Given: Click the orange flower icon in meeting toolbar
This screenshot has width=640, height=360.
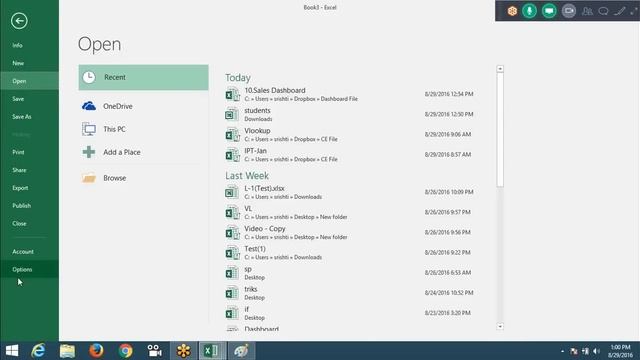Looking at the screenshot, I should pyautogui.click(x=512, y=11).
